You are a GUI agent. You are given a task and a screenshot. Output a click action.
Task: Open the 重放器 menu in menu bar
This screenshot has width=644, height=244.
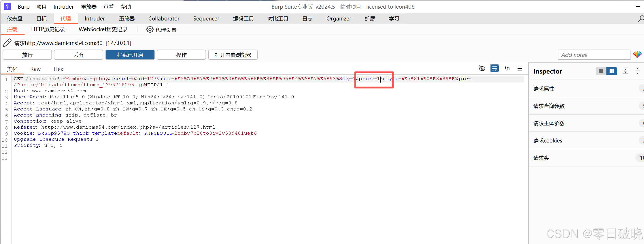point(89,7)
